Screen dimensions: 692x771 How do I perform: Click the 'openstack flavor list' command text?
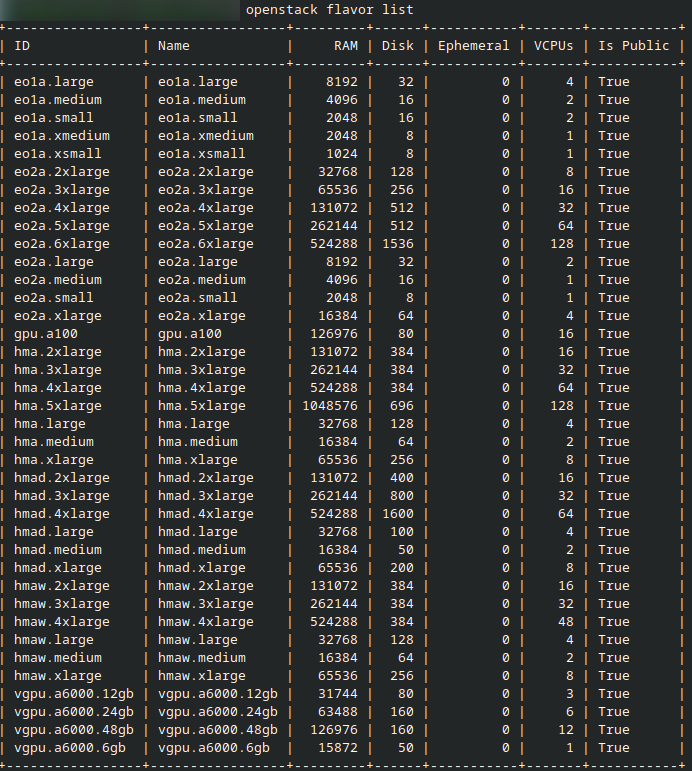click(x=330, y=10)
